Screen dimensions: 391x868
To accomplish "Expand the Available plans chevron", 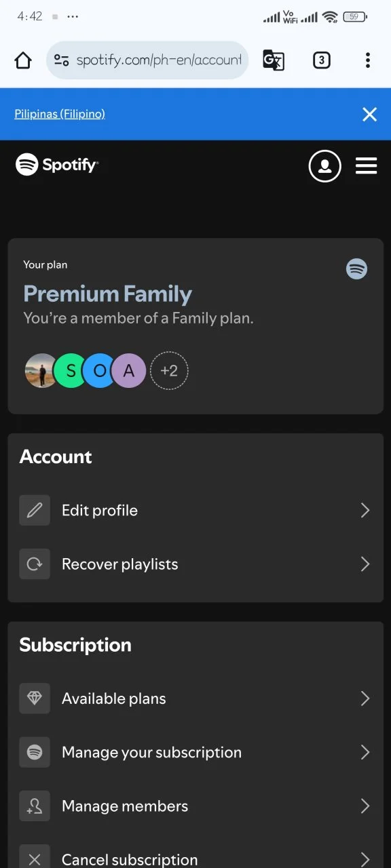I will point(365,698).
